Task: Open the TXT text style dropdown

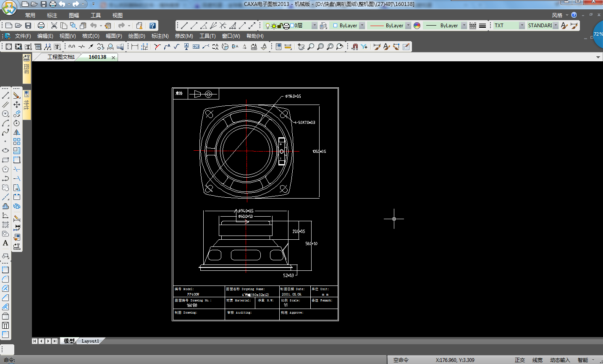Action: [x=522, y=26]
